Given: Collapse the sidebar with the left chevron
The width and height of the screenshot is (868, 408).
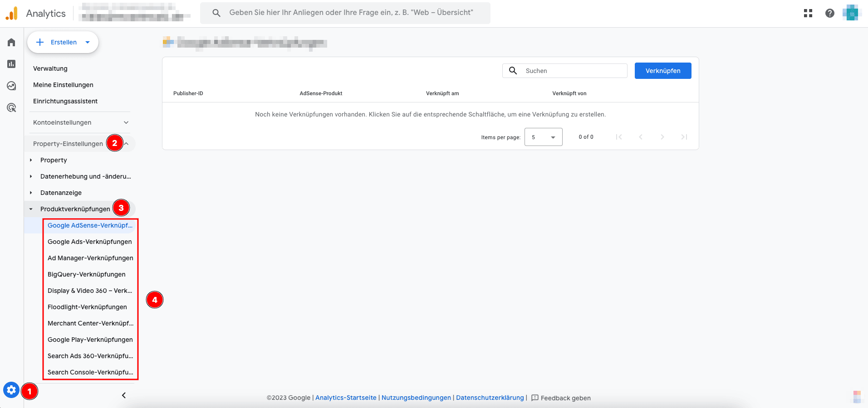Looking at the screenshot, I should coord(124,395).
